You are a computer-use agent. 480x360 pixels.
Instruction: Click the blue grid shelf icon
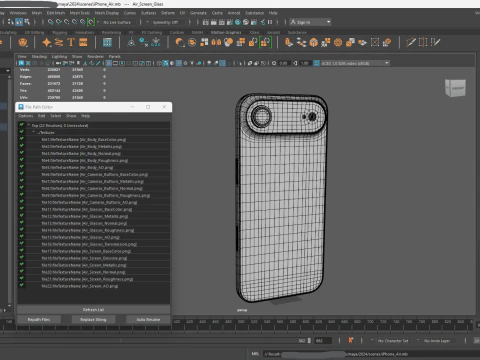[107, 42]
